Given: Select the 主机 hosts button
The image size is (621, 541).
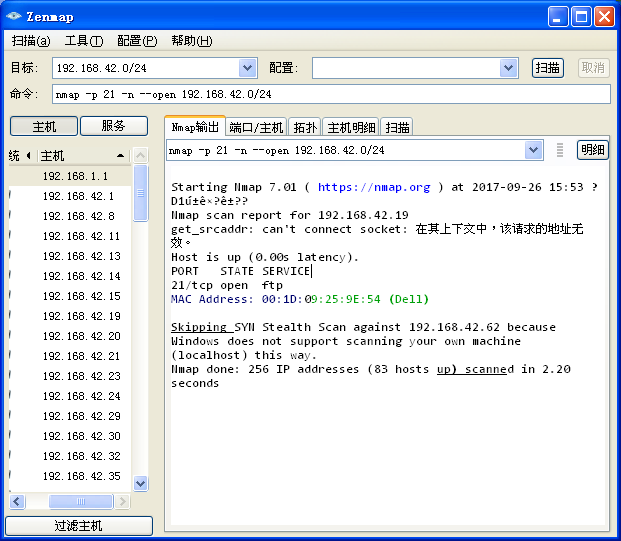Looking at the screenshot, I should (44, 126).
